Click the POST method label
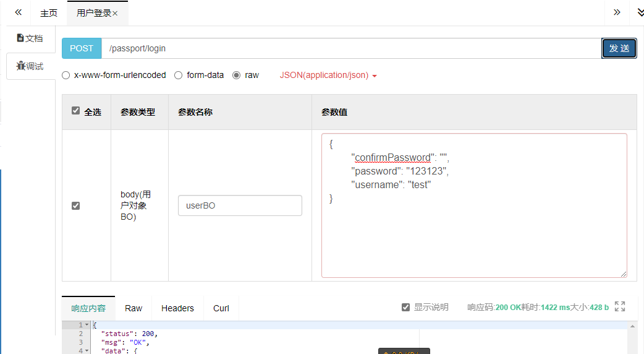The height and width of the screenshot is (354, 644). point(82,48)
